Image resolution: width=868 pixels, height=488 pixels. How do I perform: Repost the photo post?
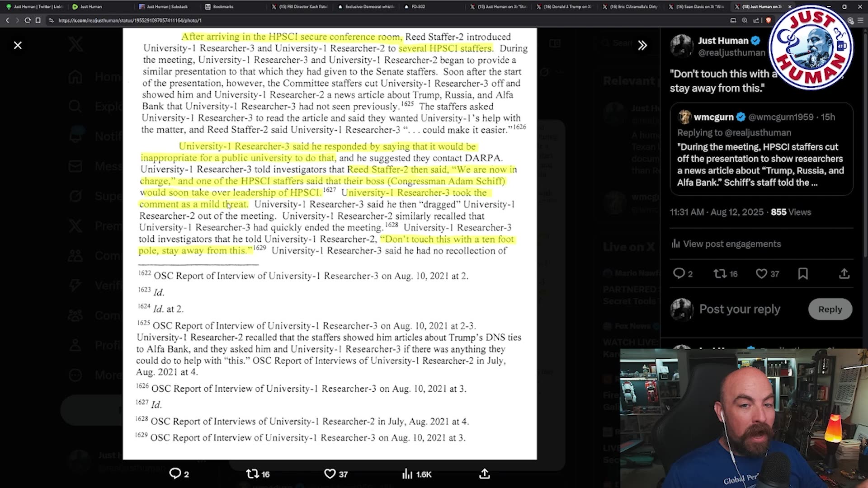(x=252, y=474)
